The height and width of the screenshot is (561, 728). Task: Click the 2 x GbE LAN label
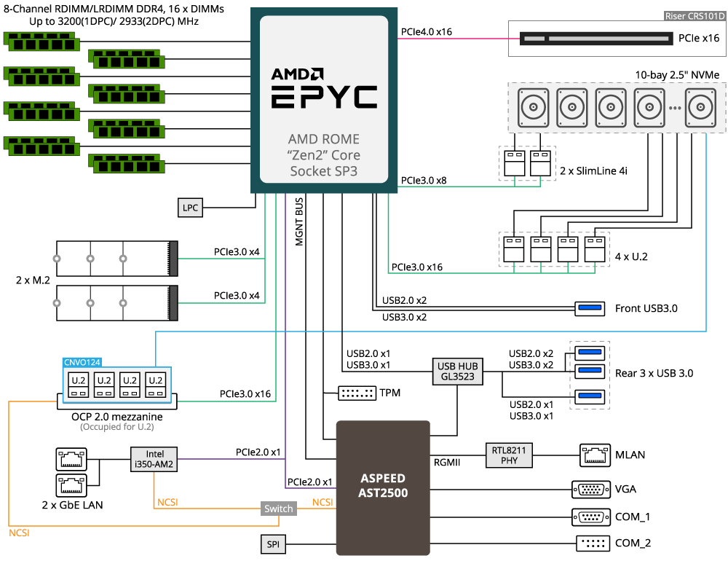click(72, 505)
